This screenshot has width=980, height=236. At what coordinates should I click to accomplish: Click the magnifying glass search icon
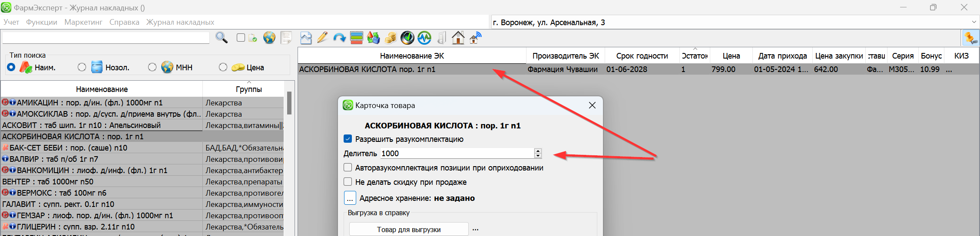pos(222,38)
